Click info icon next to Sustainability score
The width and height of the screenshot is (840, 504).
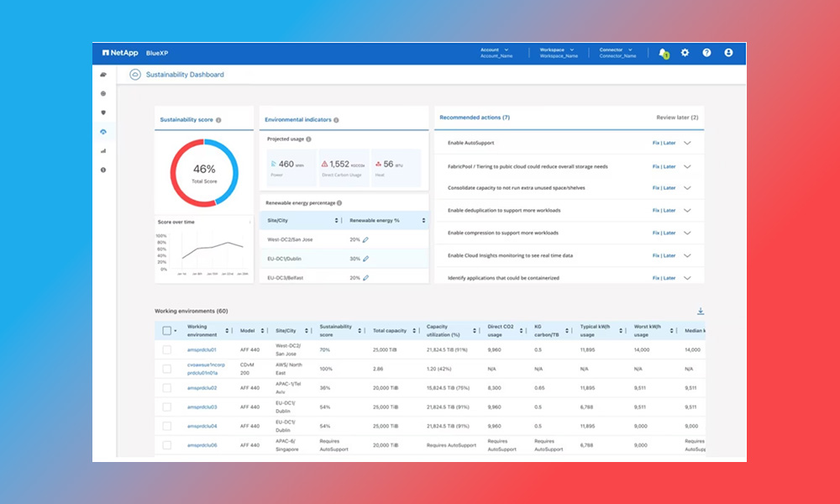click(218, 120)
